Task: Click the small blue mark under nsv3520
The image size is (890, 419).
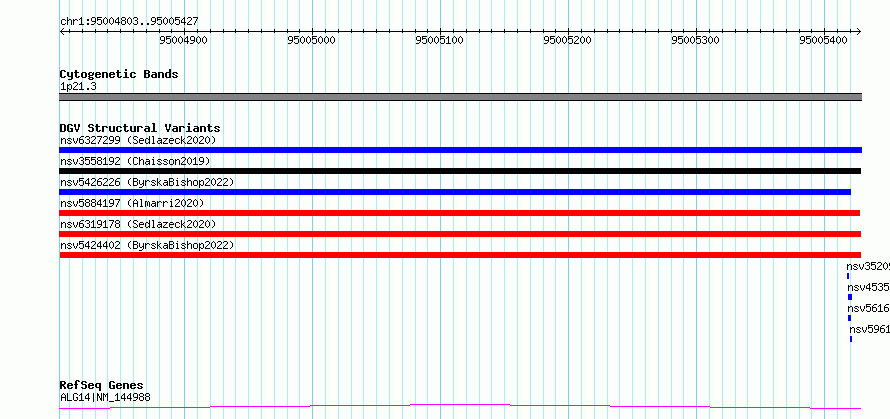Action: [x=848, y=276]
